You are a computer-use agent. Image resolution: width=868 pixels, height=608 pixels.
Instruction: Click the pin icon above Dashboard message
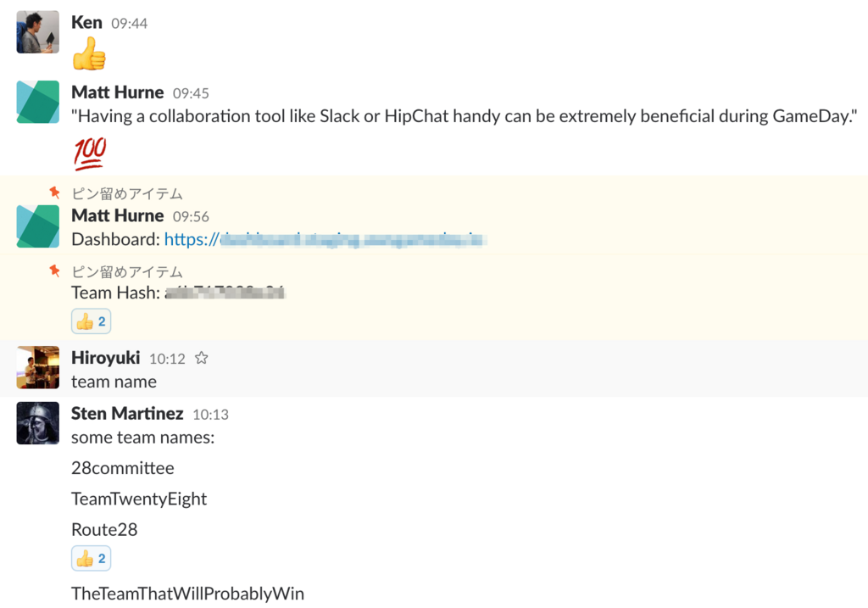click(54, 192)
